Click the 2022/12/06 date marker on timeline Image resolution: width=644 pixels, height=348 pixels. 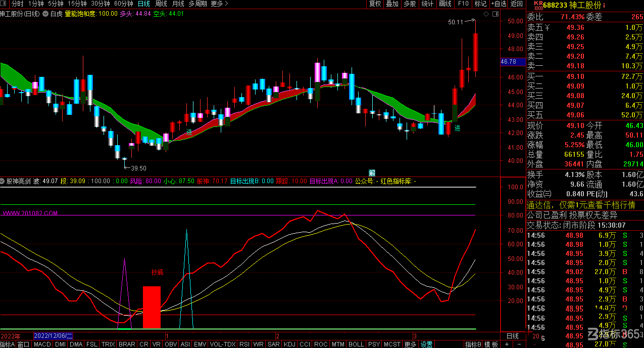53,336
